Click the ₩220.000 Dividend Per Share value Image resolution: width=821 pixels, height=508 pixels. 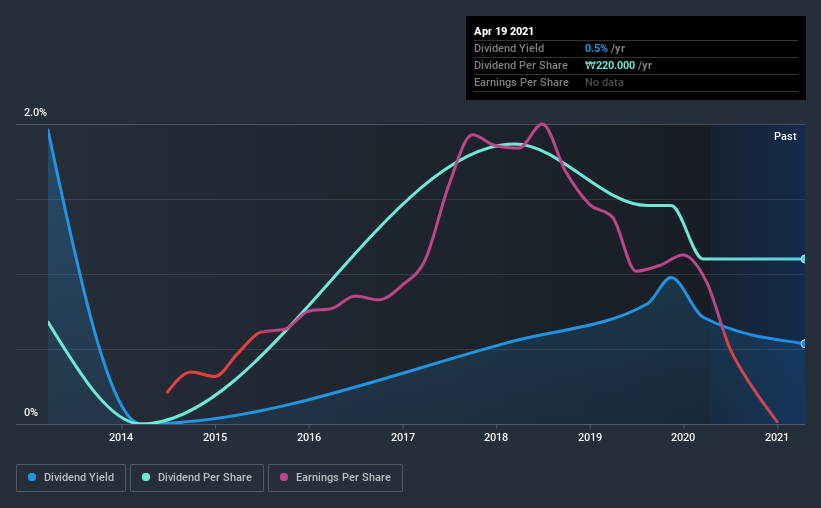610,65
